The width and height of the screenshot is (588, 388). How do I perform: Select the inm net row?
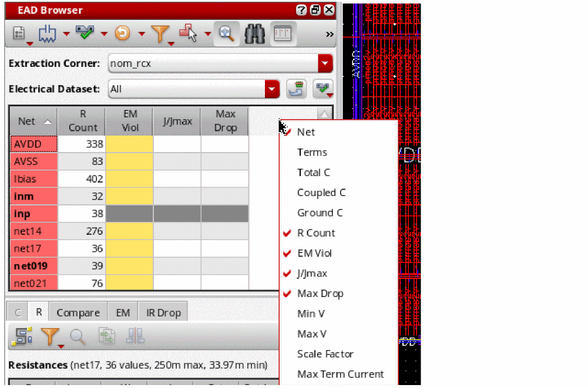33,197
